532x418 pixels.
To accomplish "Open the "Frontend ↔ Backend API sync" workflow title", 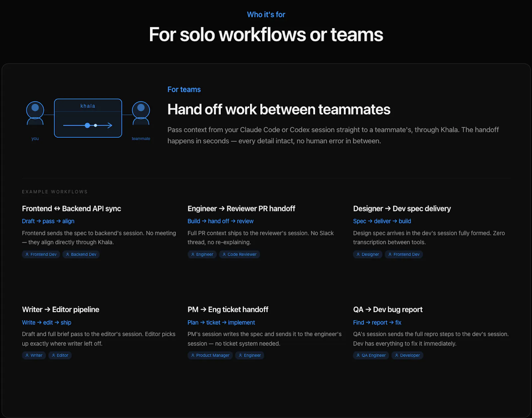I will point(71,209).
